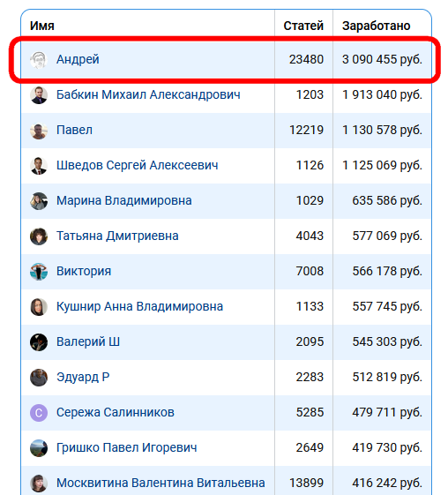Image resolution: width=448 pixels, height=495 pixels.
Task: Open Валерий Ш's avatar picture
Action: 39,342
